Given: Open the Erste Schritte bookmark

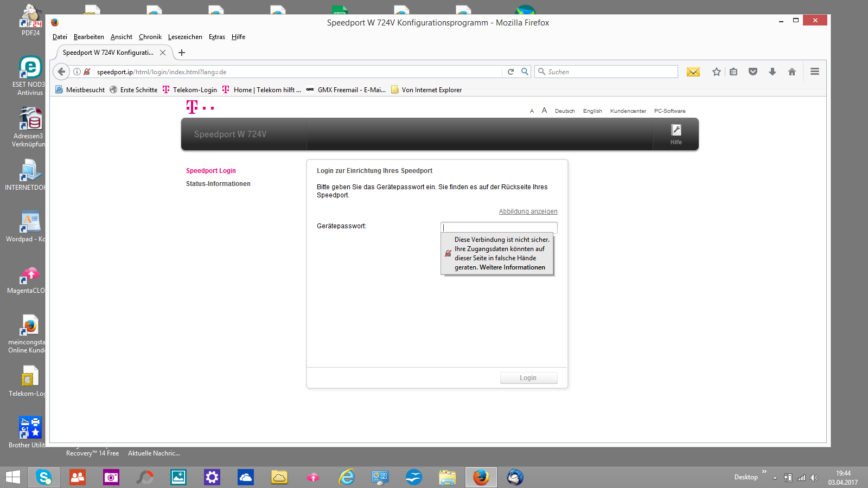Looking at the screenshot, I should [x=133, y=90].
